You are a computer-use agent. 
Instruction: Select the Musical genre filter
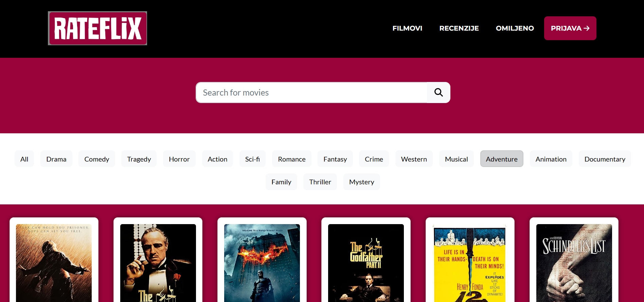(x=457, y=159)
